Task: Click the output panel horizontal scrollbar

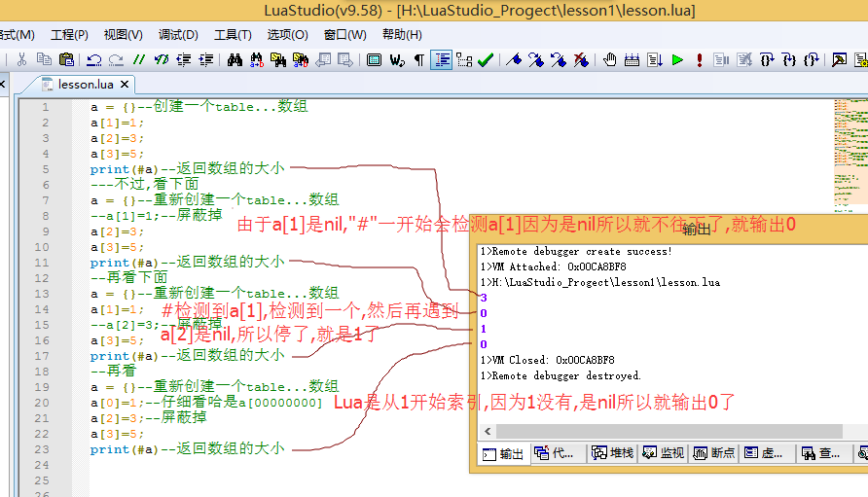Action: click(669, 431)
